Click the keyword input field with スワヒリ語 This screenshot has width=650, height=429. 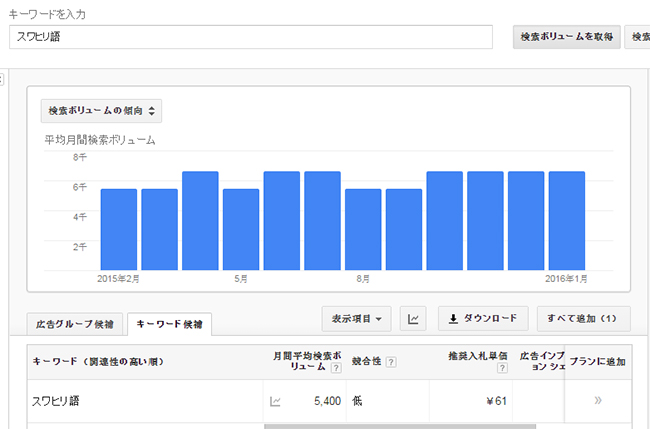click(251, 37)
